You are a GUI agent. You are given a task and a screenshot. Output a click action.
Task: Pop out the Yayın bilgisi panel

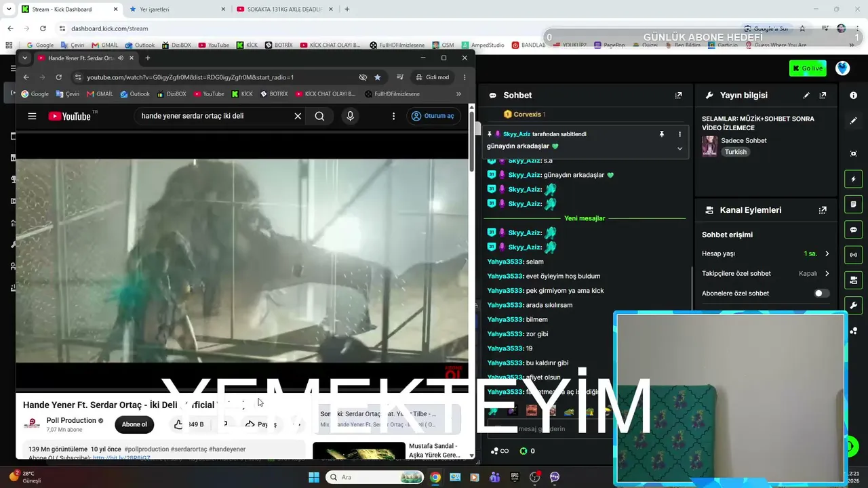(823, 96)
